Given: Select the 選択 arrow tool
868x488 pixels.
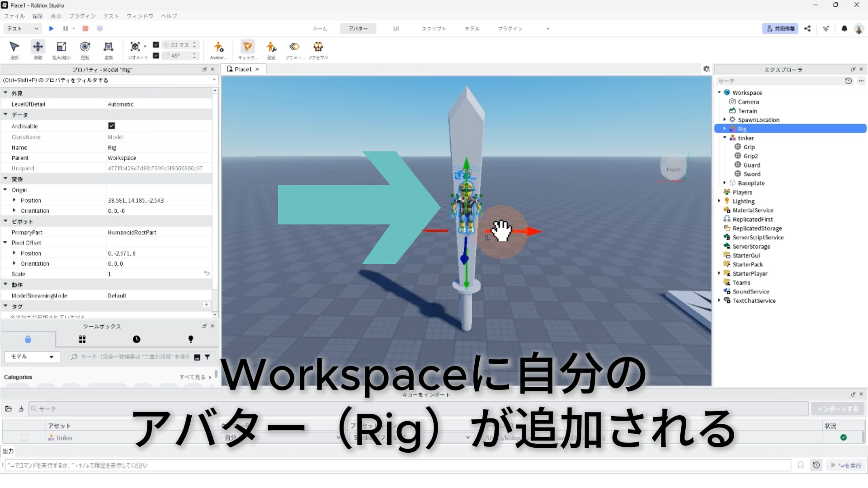Looking at the screenshot, I should 14,47.
